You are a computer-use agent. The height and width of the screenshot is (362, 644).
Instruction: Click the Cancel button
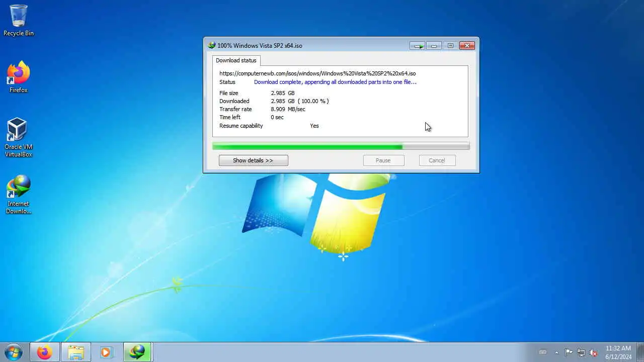(x=437, y=160)
